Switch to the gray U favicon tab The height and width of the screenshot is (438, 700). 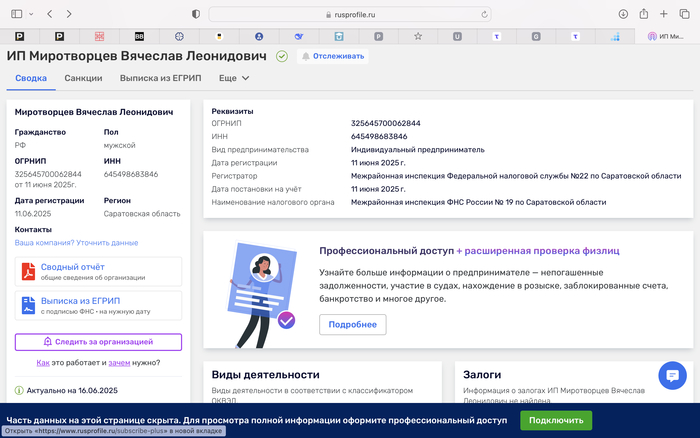pos(457,37)
